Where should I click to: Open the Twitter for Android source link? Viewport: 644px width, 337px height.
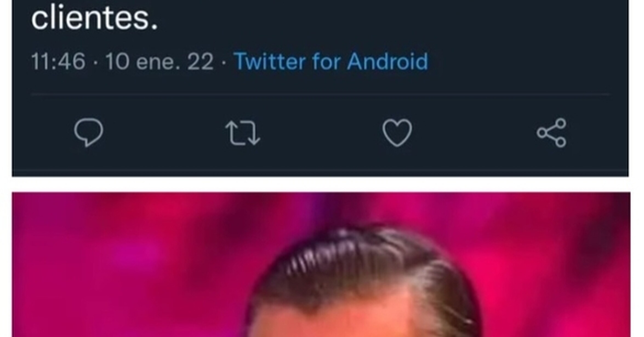pyautogui.click(x=330, y=61)
